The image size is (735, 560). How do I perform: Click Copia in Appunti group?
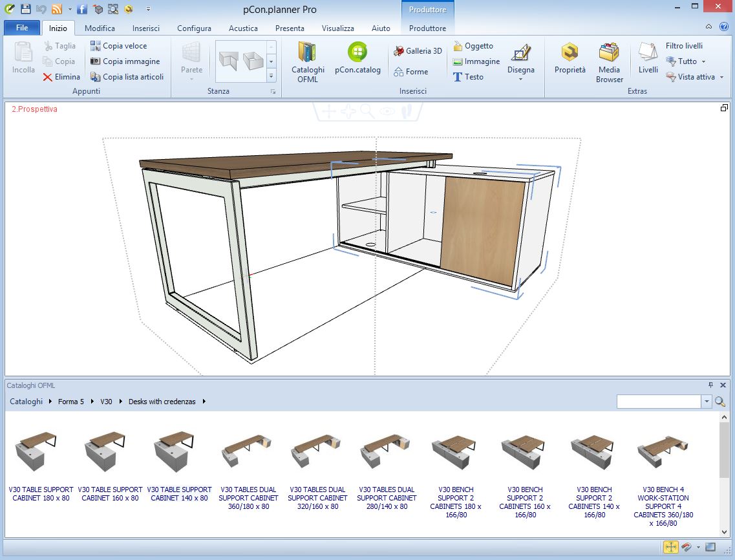59,61
